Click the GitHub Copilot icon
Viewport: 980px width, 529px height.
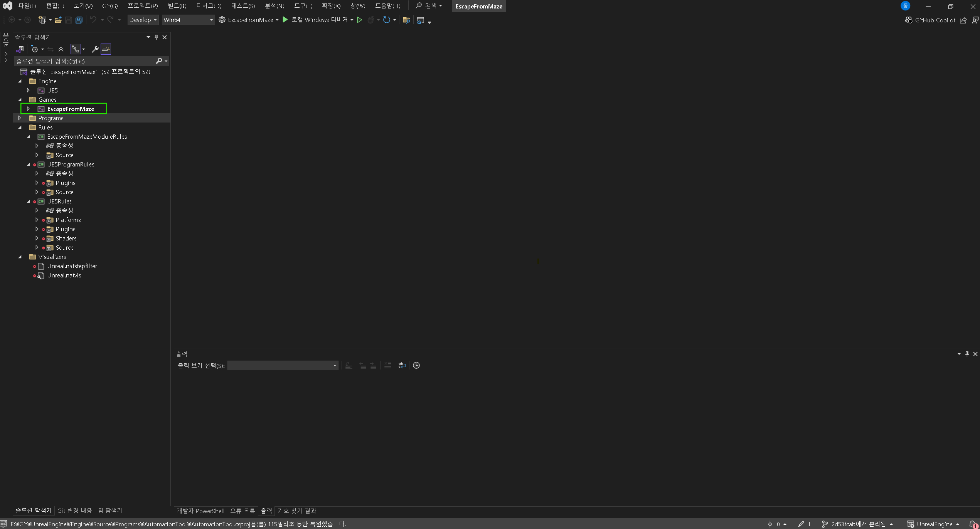click(909, 20)
